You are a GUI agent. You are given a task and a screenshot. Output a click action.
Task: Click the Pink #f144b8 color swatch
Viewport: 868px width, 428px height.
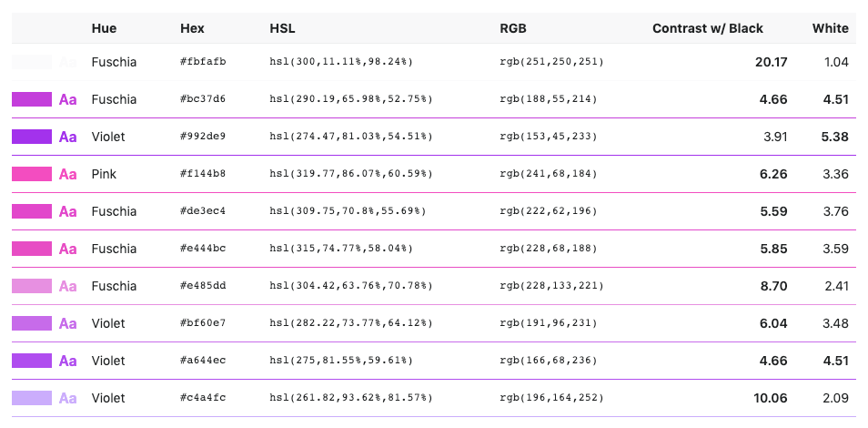pos(32,174)
